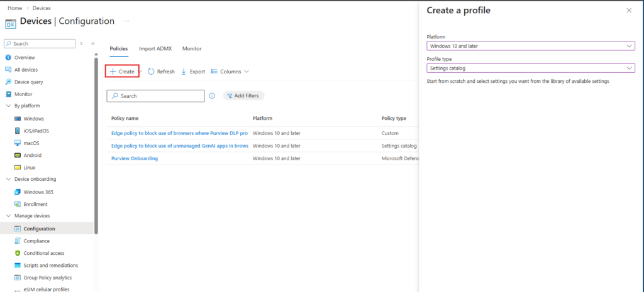Click the Create button with plus icon

(122, 72)
